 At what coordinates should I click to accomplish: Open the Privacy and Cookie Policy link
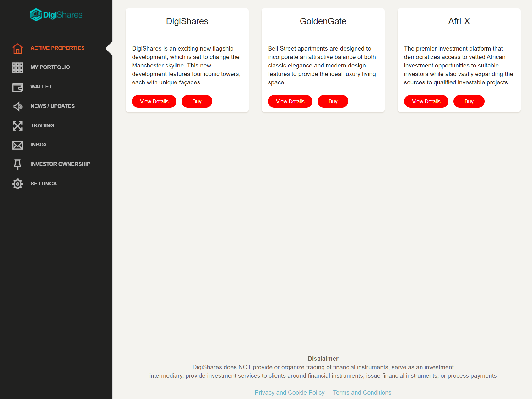[290, 392]
